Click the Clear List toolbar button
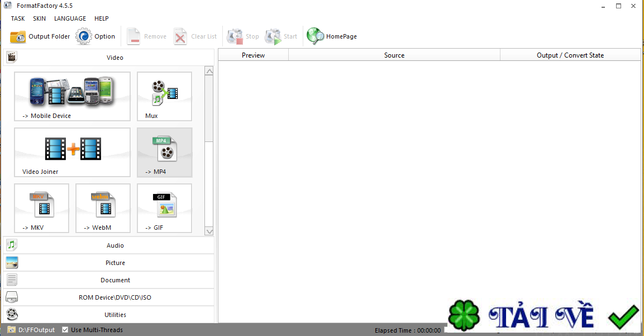Image resolution: width=644 pixels, height=336 pixels. click(x=195, y=36)
